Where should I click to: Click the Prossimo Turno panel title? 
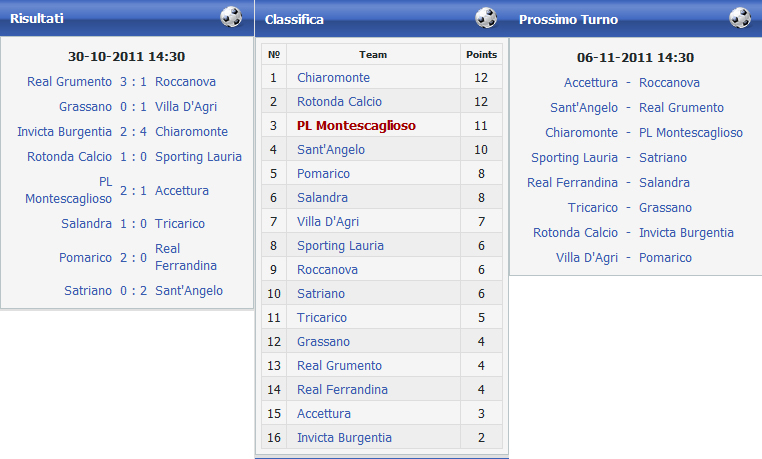coord(568,19)
